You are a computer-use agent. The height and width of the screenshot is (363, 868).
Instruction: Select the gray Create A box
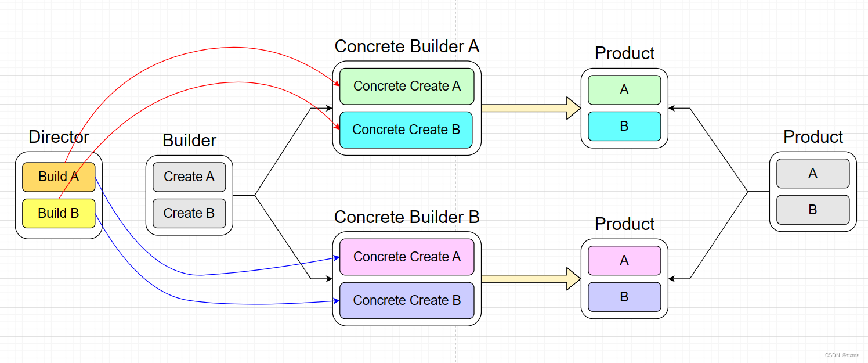point(189,177)
